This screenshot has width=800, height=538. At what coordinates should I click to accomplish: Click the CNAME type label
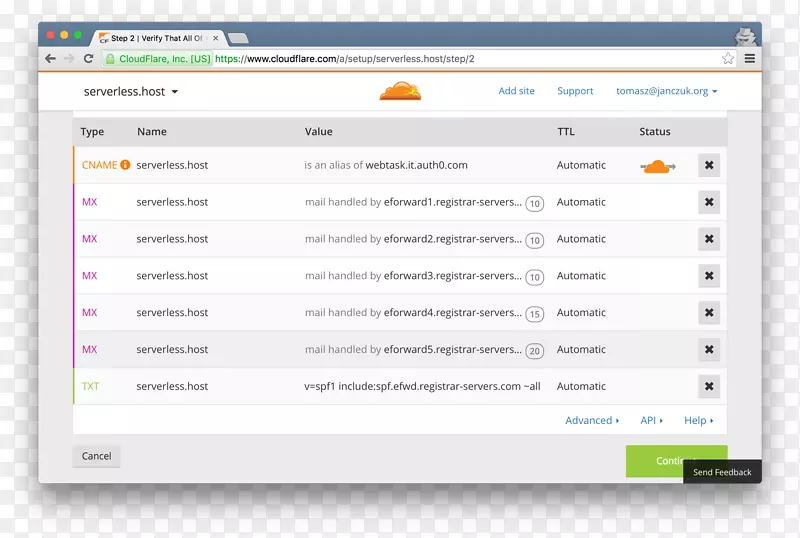tap(99, 165)
